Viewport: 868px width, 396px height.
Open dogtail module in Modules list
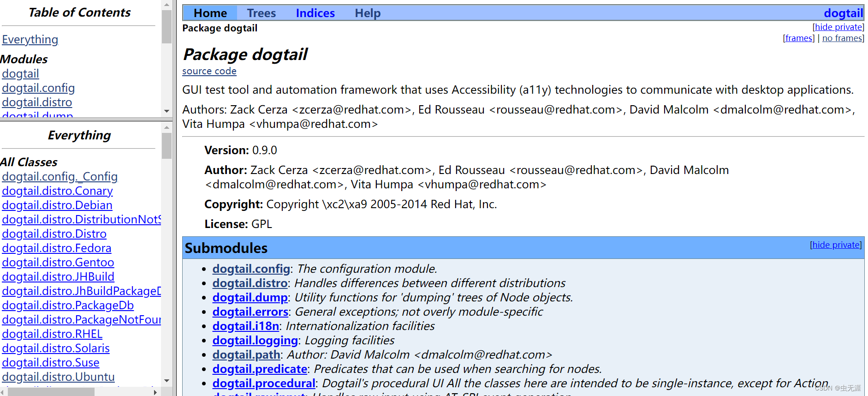[20, 74]
